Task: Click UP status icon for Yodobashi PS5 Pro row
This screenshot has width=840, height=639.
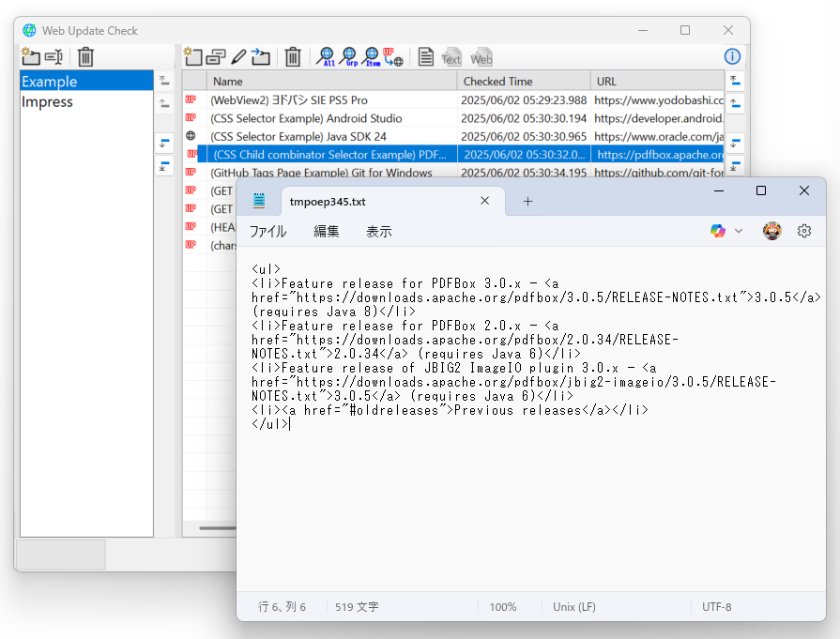Action: click(191, 99)
